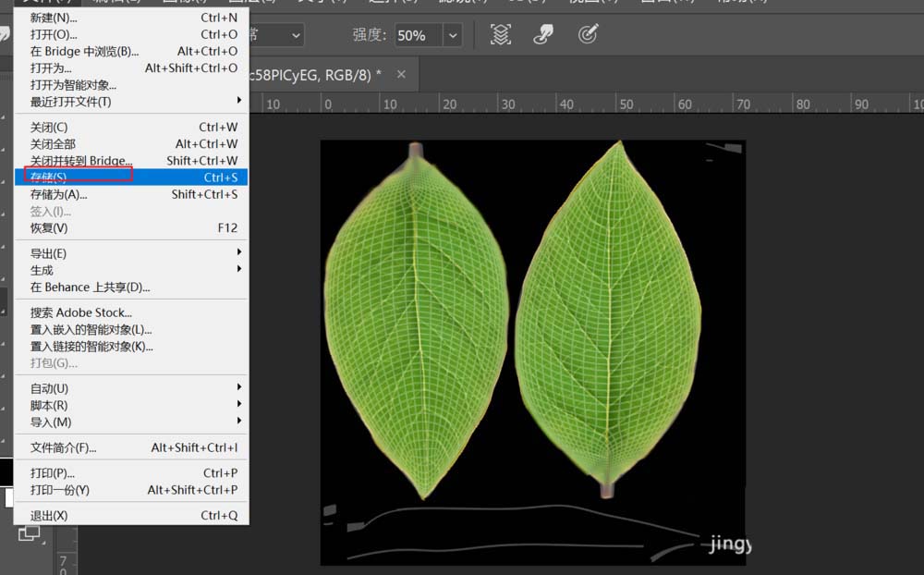Image resolution: width=924 pixels, height=575 pixels.
Task: Click the black foreground color swatch
Action: 6,471
